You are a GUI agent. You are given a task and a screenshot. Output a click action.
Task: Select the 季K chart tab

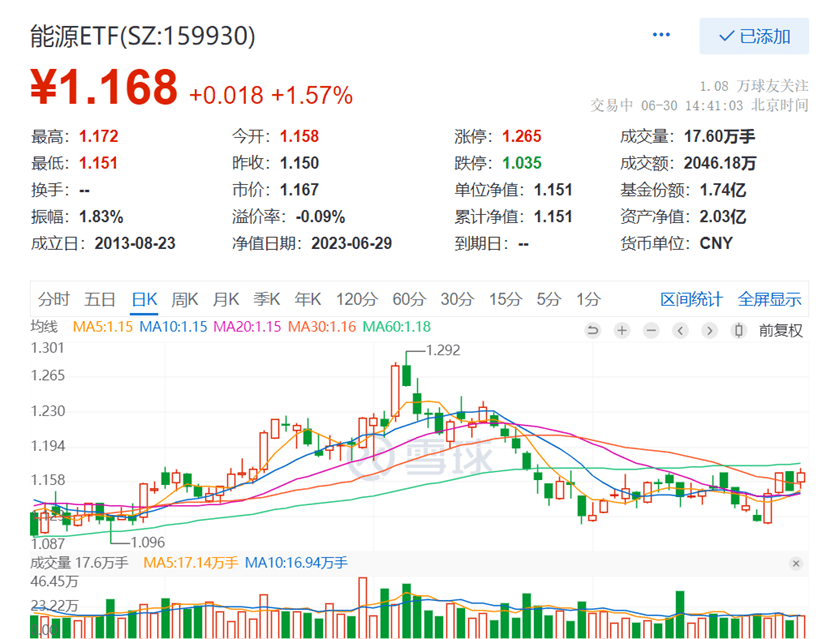tap(267, 299)
